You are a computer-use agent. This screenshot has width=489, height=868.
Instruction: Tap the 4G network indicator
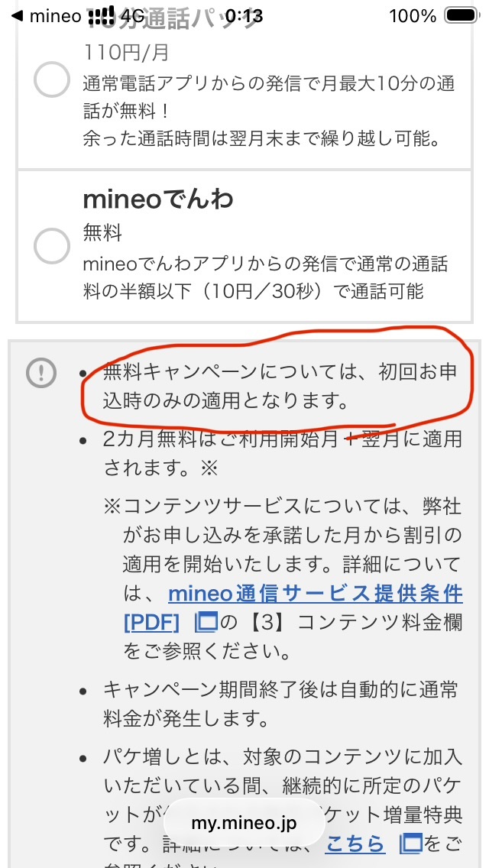click(133, 16)
